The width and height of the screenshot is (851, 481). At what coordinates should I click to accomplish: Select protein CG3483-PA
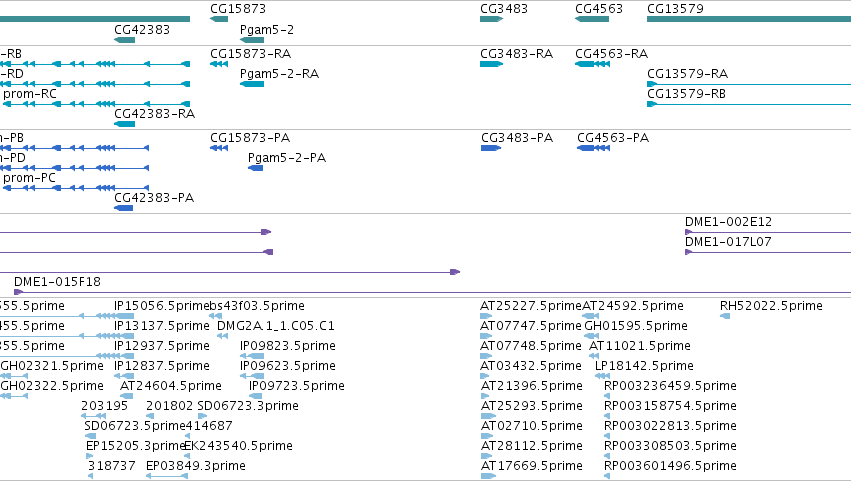click(x=517, y=138)
